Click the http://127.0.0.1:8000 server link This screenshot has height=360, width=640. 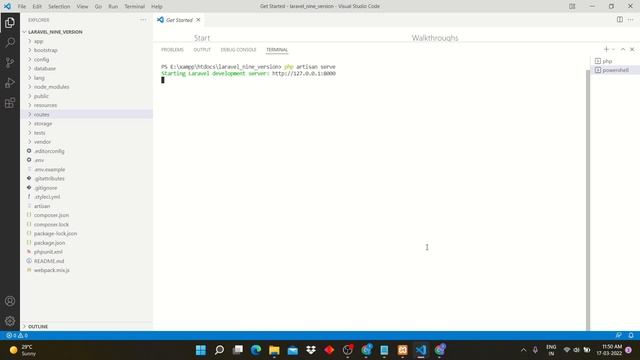click(x=304, y=73)
